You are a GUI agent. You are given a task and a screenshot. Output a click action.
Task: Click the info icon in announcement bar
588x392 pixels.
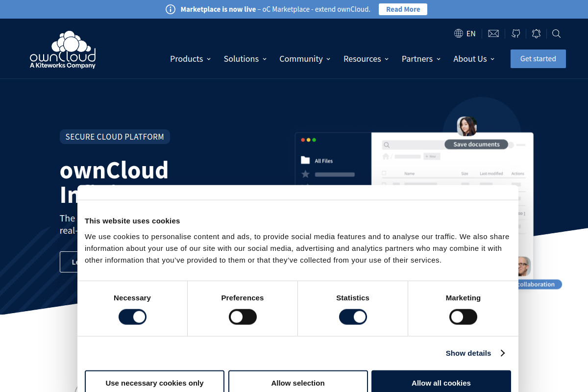tap(171, 9)
